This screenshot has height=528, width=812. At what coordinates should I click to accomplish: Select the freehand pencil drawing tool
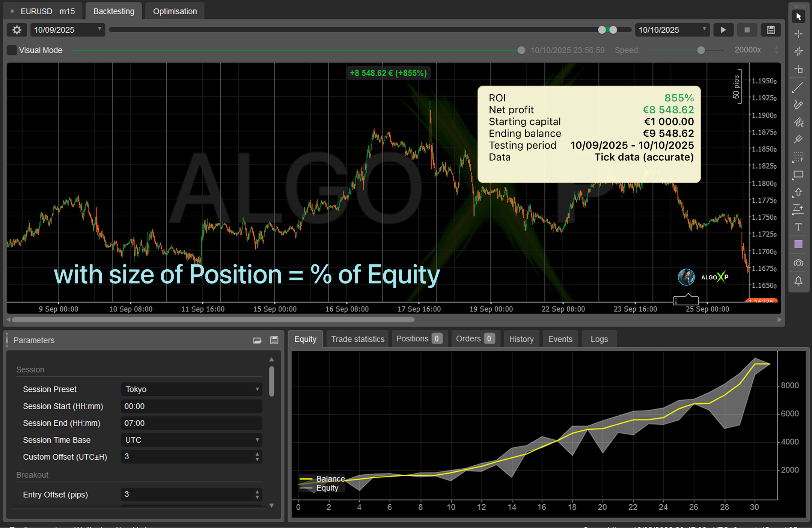[x=798, y=105]
